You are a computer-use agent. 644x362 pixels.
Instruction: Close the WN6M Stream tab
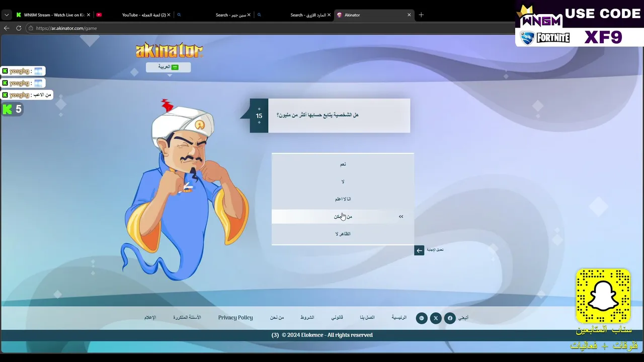89,15
